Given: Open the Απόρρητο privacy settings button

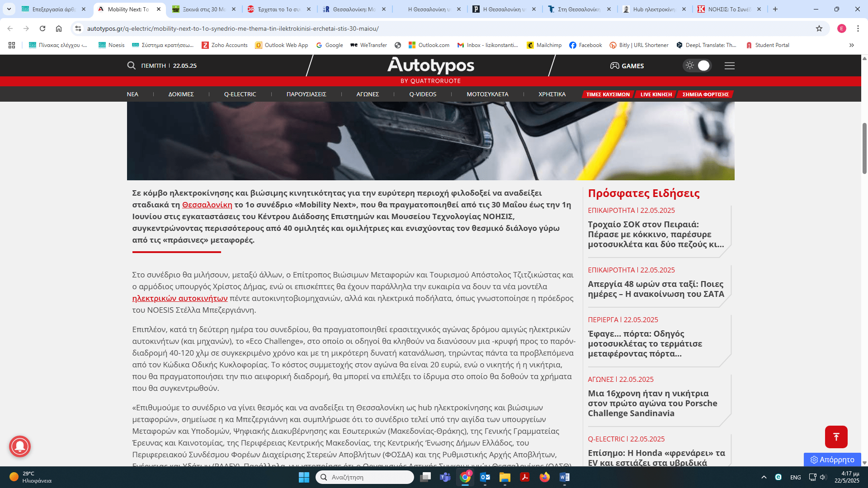Looking at the screenshot, I should coord(832,460).
